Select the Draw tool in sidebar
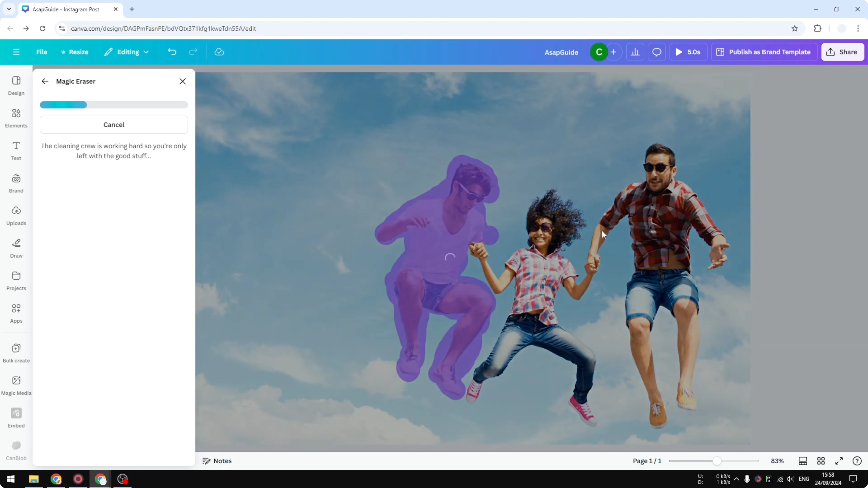Screen dimensions: 868x488 pyautogui.click(x=16, y=248)
